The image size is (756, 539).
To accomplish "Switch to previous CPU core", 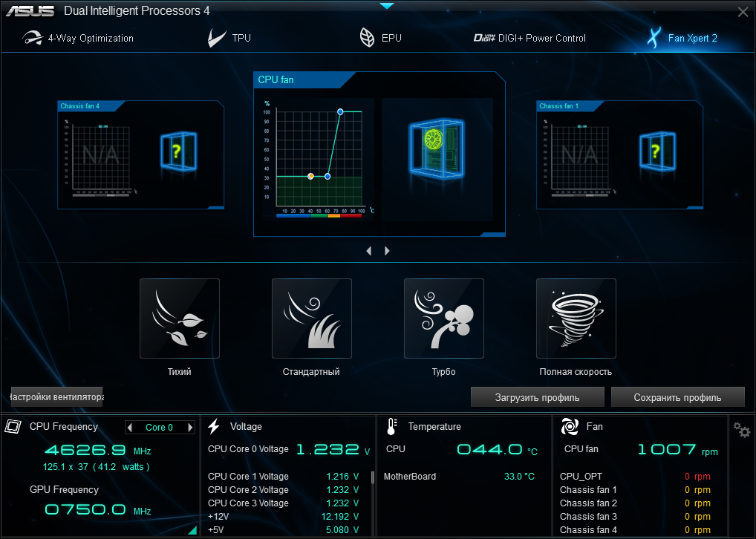I will click(x=129, y=427).
